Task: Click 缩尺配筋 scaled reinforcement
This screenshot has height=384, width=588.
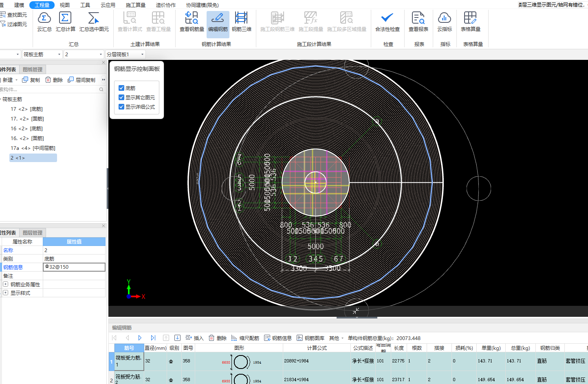Action: 245,338
